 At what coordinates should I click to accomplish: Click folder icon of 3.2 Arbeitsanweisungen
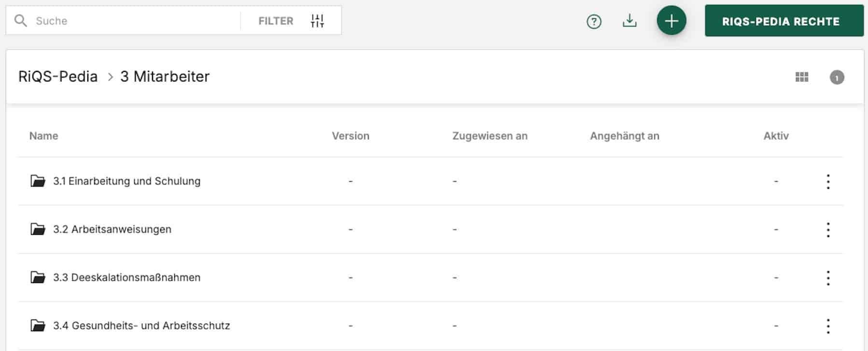tap(38, 229)
